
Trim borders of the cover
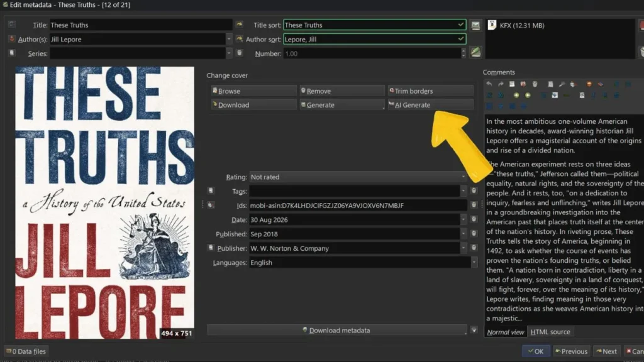pyautogui.click(x=430, y=90)
